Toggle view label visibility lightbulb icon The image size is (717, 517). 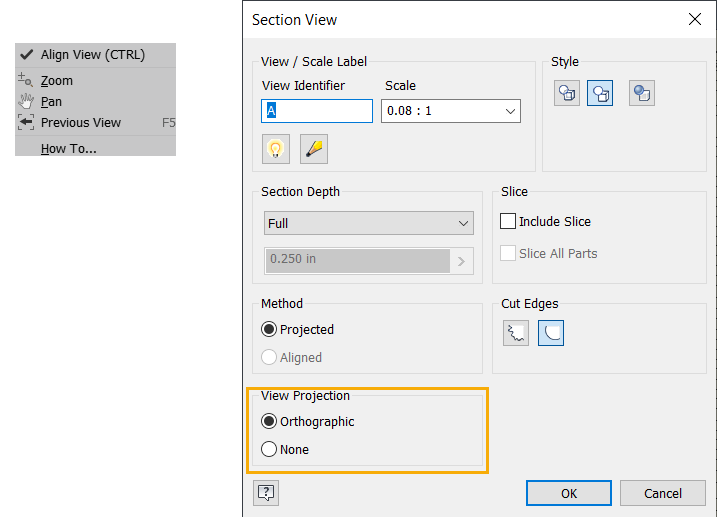coord(275,149)
